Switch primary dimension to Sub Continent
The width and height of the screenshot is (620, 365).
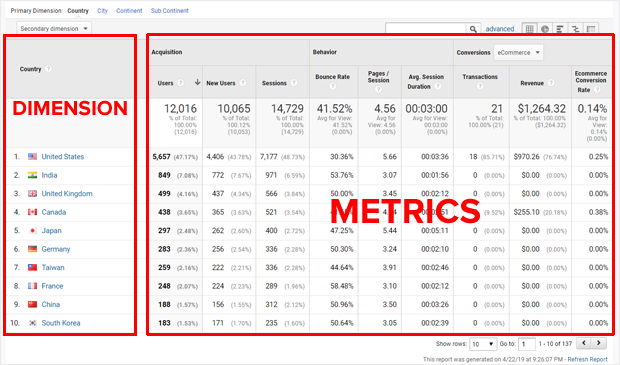pos(170,11)
